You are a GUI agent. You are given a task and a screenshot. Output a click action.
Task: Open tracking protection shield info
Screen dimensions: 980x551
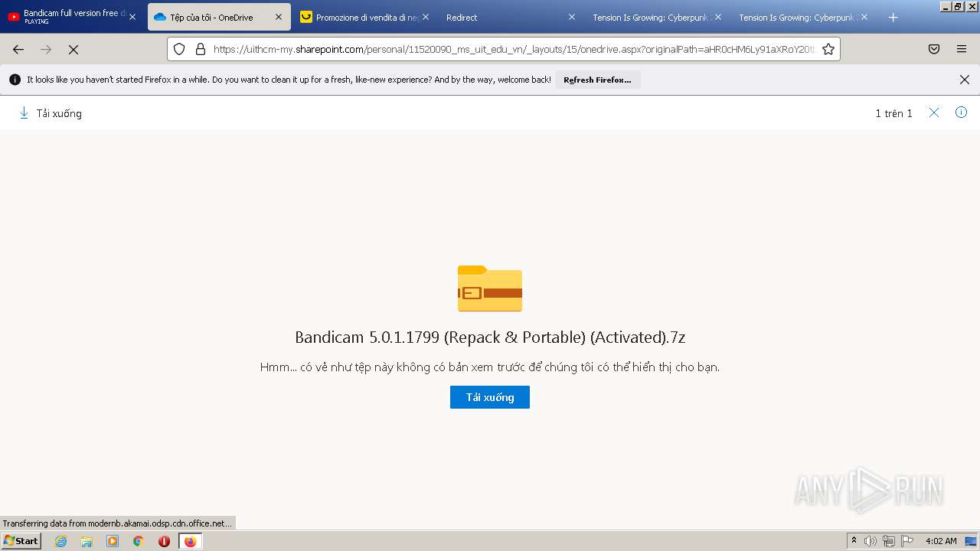click(x=179, y=49)
